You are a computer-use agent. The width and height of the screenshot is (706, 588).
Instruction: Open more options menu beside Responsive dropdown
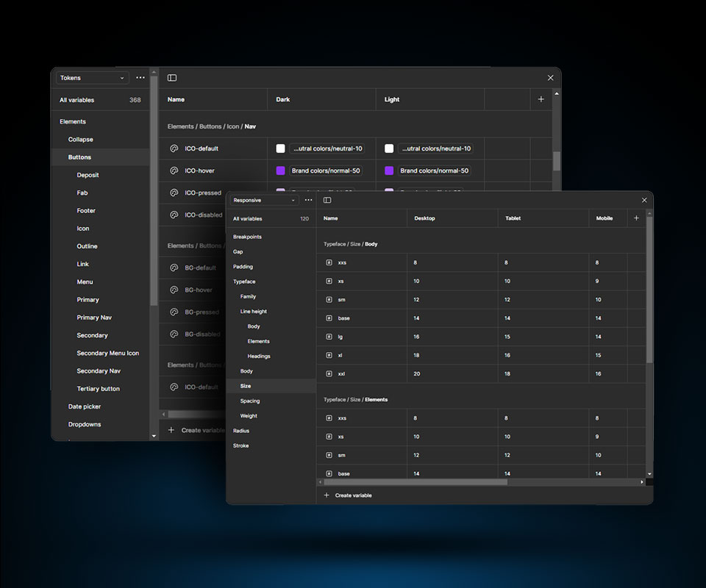pos(308,200)
